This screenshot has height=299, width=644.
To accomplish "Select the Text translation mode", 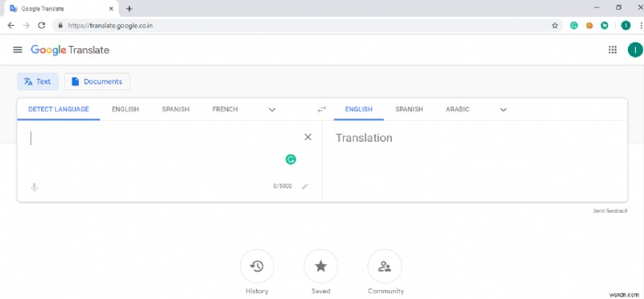I will click(38, 81).
